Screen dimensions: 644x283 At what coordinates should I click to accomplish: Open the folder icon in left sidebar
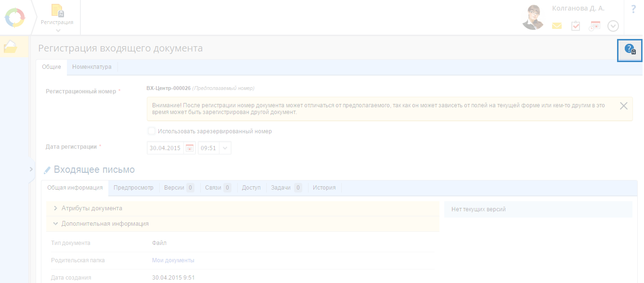11,47
